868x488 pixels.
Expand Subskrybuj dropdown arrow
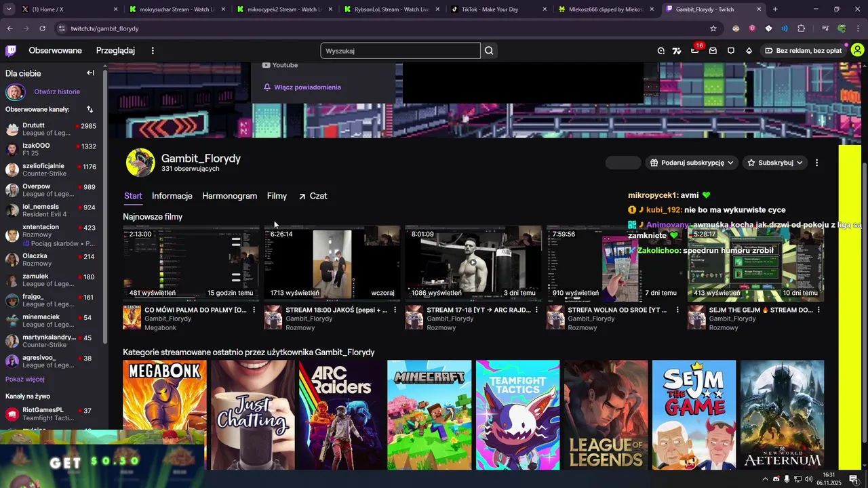click(800, 163)
